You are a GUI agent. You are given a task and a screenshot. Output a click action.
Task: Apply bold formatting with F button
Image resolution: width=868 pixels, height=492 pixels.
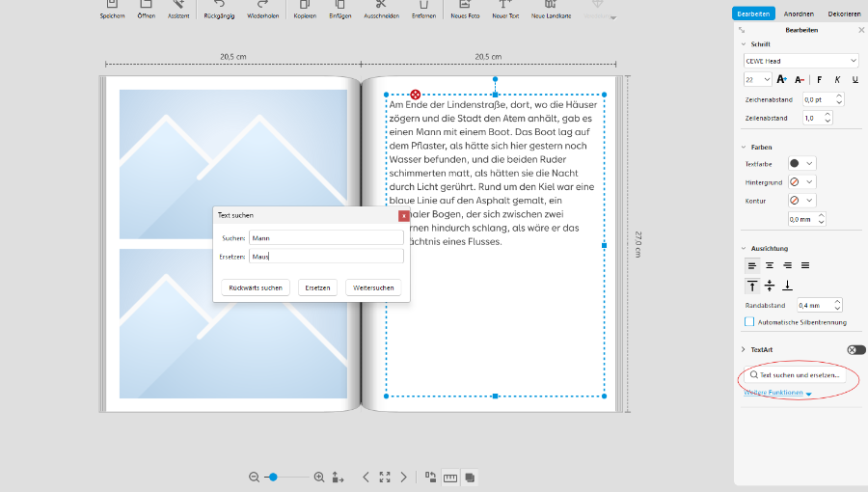tap(819, 79)
